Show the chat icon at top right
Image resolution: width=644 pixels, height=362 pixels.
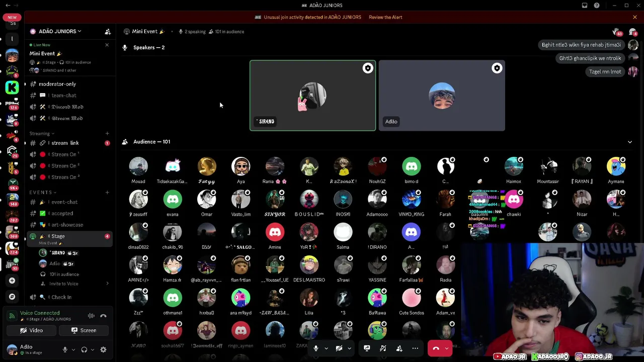point(632,32)
